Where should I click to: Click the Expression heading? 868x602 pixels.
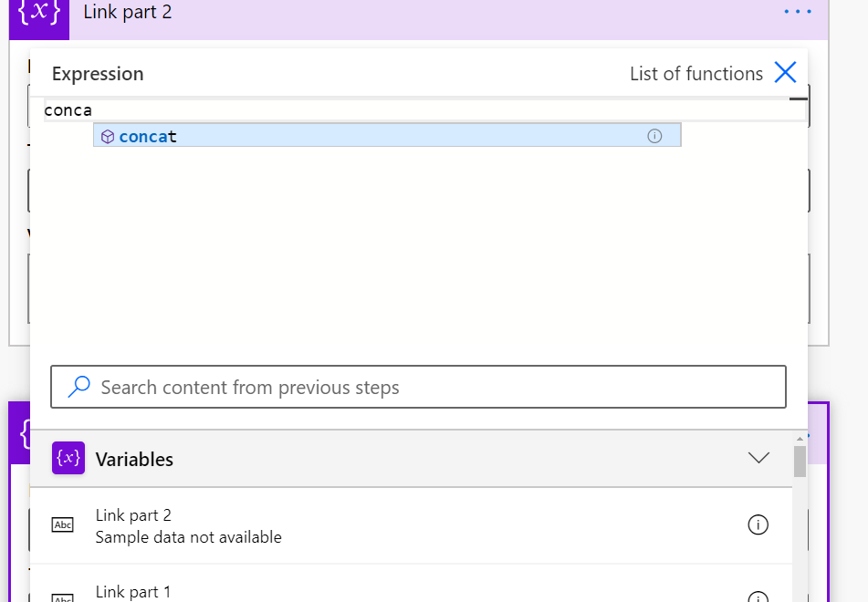[98, 74]
